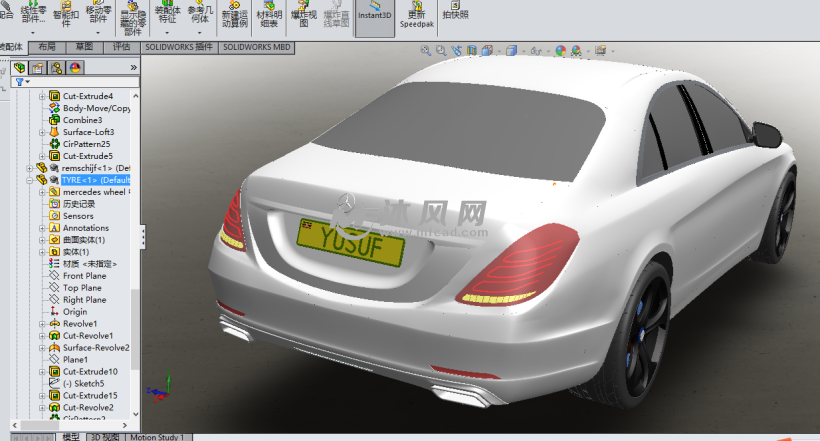Viewport: 820px width, 441px height.
Task: Click the Previous View icon
Action: click(457, 50)
